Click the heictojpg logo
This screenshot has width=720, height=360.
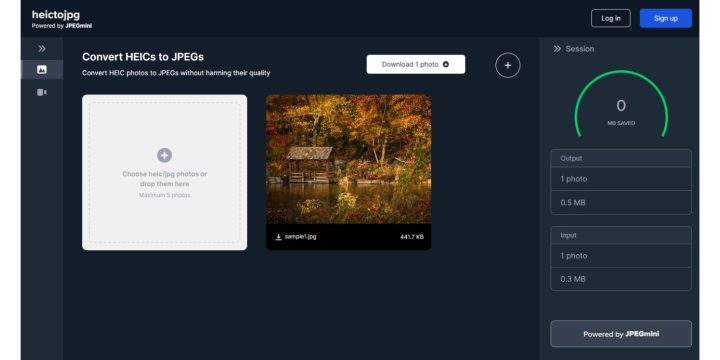point(56,15)
